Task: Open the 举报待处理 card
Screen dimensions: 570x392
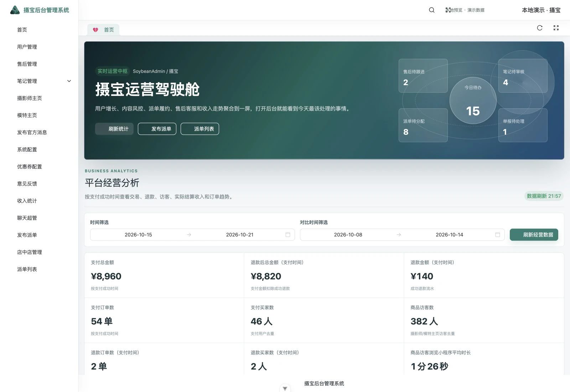Action: tap(523, 125)
